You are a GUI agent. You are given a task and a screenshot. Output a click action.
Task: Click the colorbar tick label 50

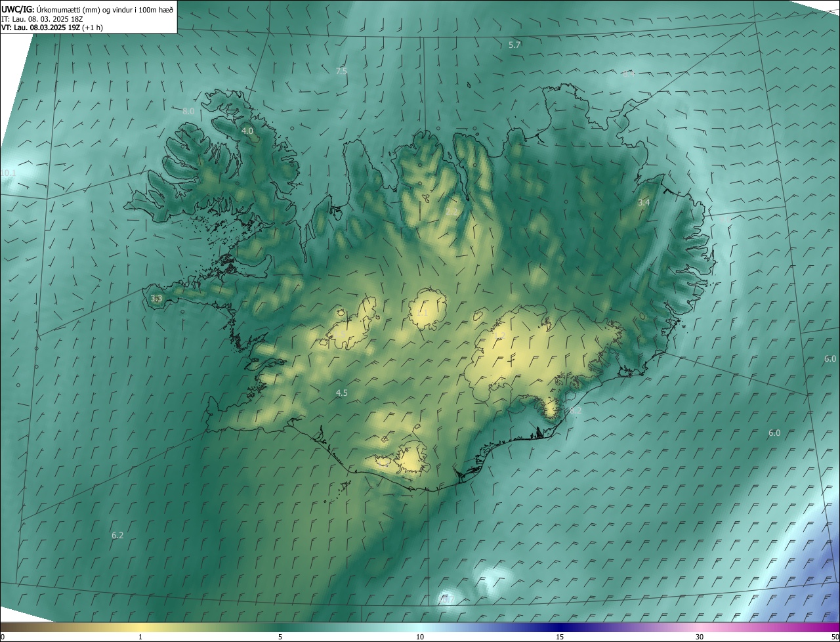(x=835, y=637)
